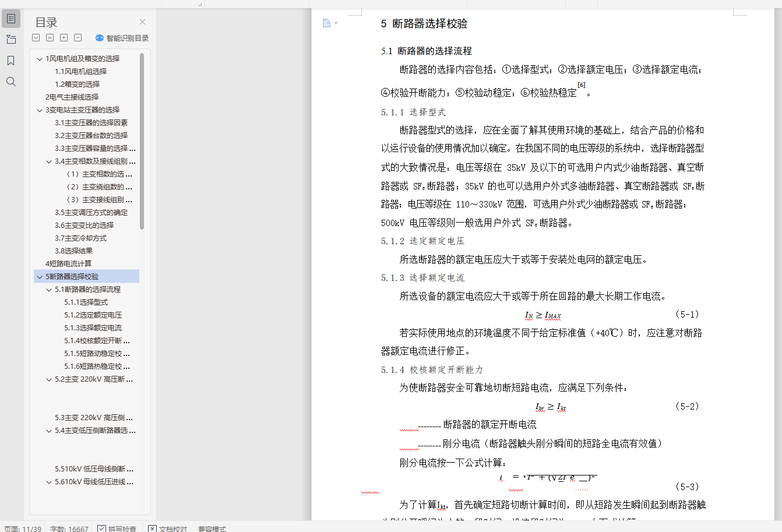The height and width of the screenshot is (532, 782).
Task: Click the equation number （5-3）
Action: tap(687, 487)
